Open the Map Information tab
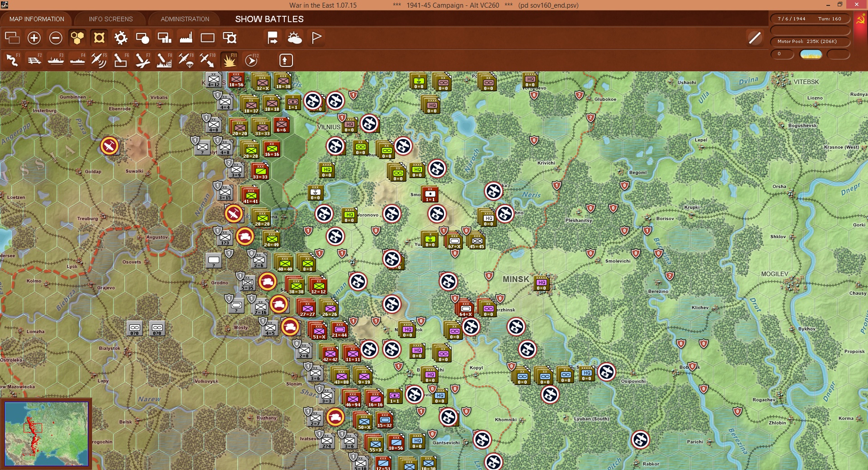868x470 pixels. [x=37, y=19]
